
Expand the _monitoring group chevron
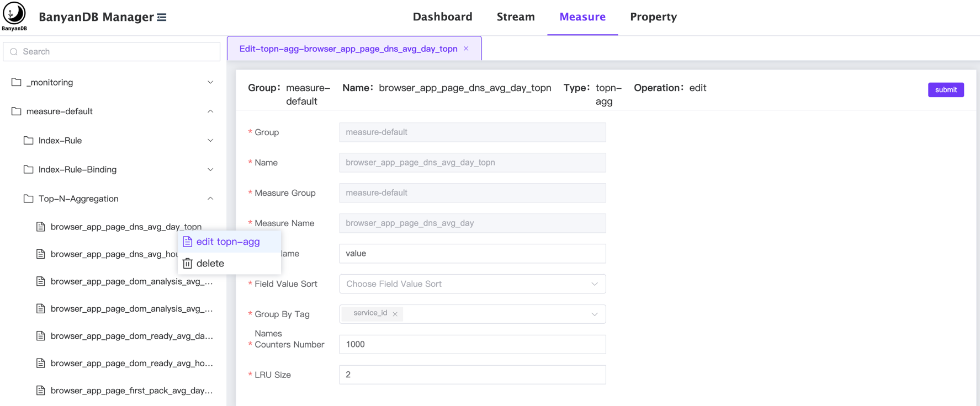210,82
